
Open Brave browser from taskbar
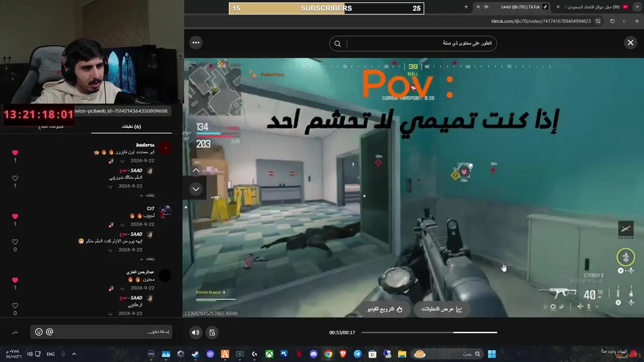(x=343, y=354)
